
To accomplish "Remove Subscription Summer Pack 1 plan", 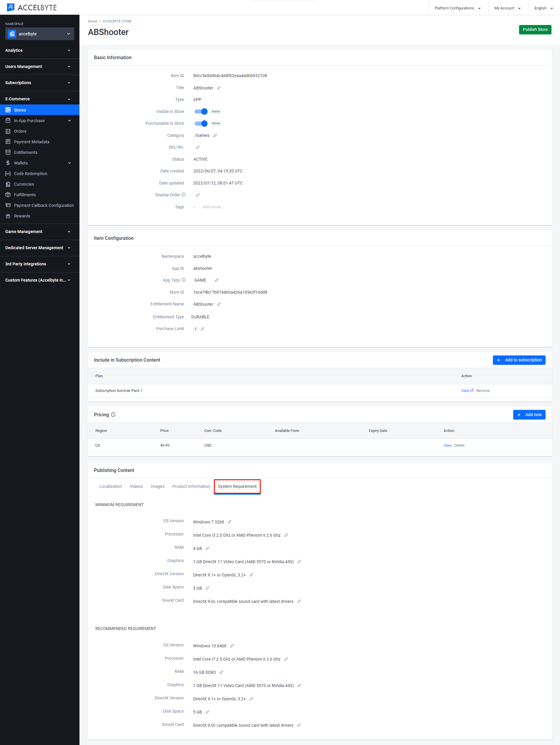I will (483, 391).
